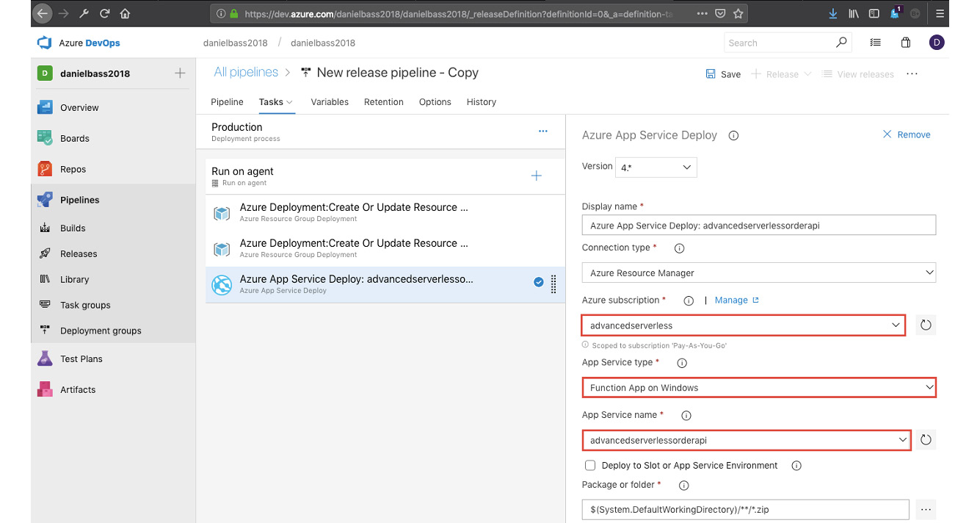Switch to the Pipeline tab
980x523 pixels.
click(227, 102)
